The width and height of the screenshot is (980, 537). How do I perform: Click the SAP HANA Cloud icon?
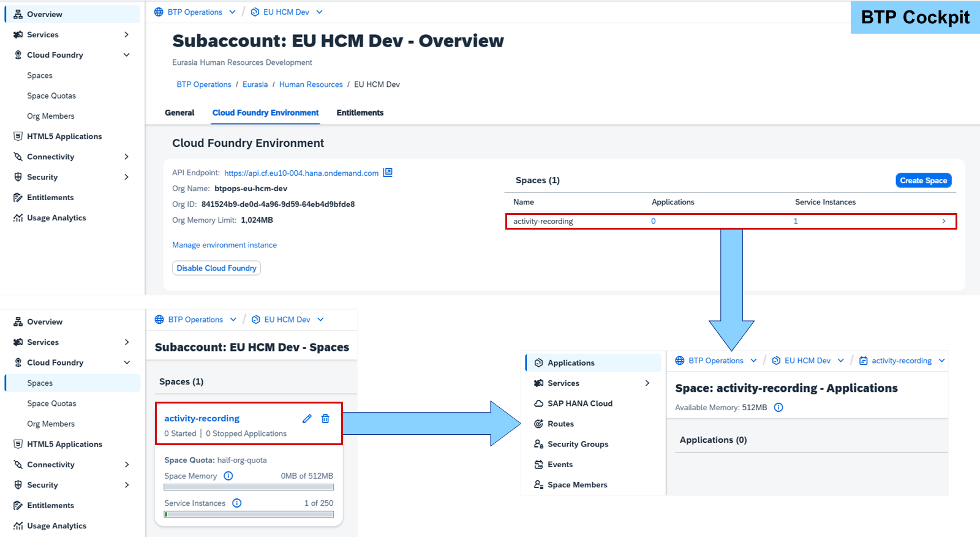click(539, 404)
